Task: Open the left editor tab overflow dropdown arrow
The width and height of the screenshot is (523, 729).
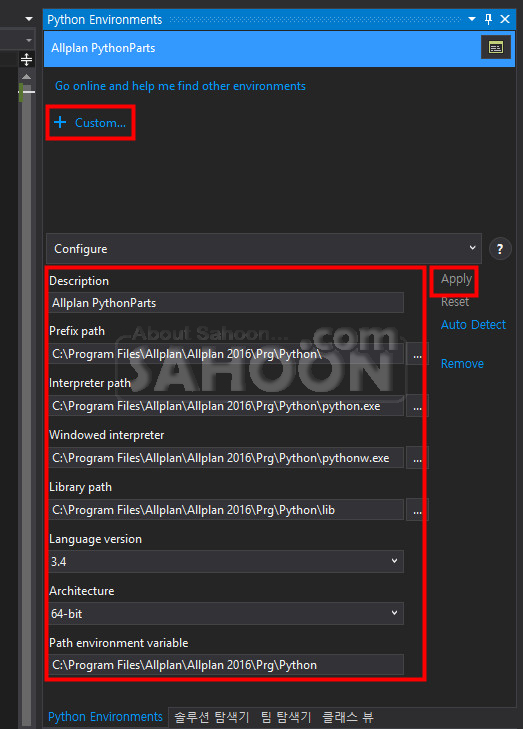Action: click(29, 19)
